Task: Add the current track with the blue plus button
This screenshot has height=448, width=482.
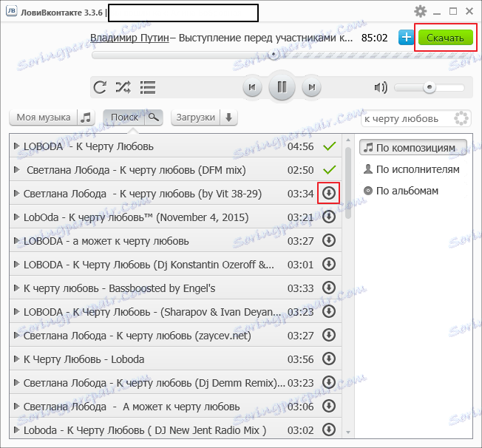Action: point(407,38)
